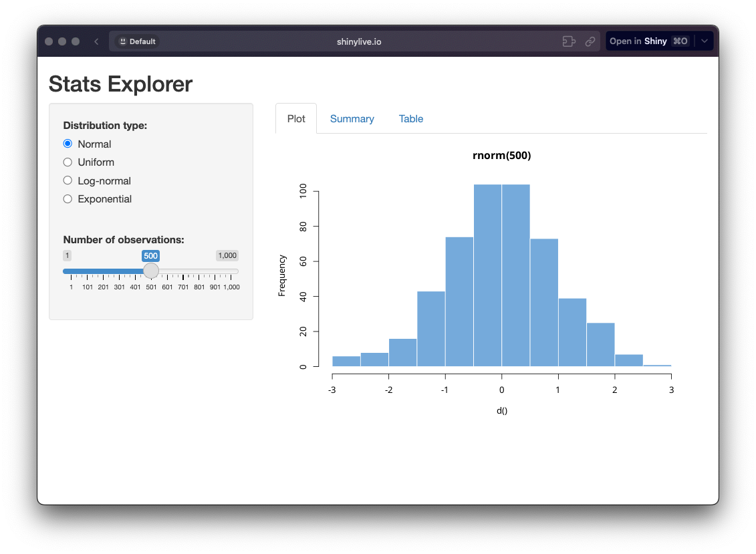Click the slider track near 801
This screenshot has width=756, height=554.
pyautogui.click(x=199, y=271)
